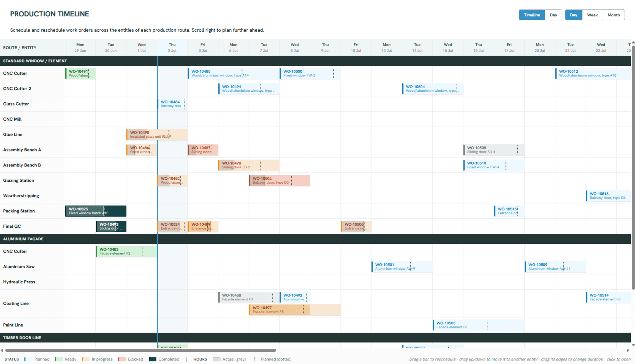Open WO-10505 on Paint Line row
Image resolution: width=635 pixels, height=364 pixels.
point(479,325)
